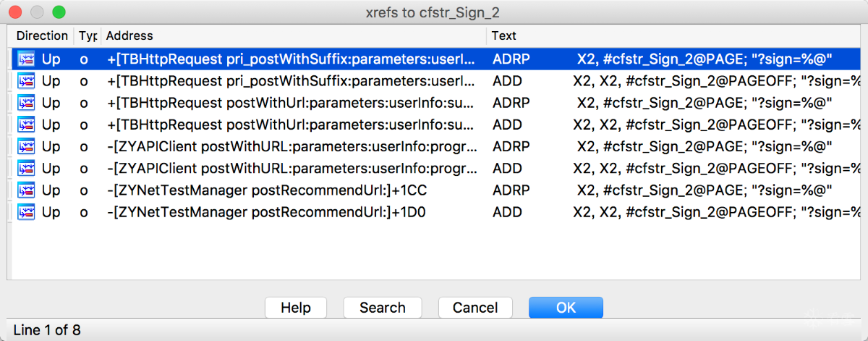The image size is (868, 341).
Task: Sort by the Direction column header
Action: (42, 35)
